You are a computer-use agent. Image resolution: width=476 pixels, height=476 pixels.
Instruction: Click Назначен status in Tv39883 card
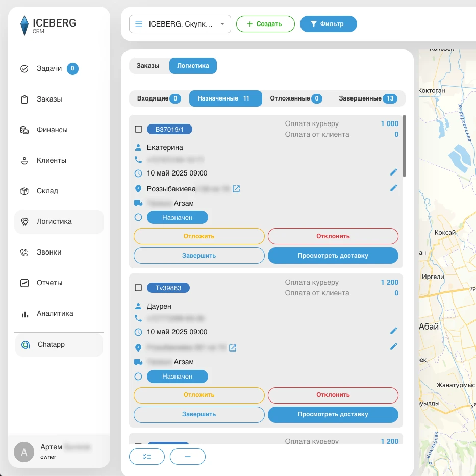(177, 377)
